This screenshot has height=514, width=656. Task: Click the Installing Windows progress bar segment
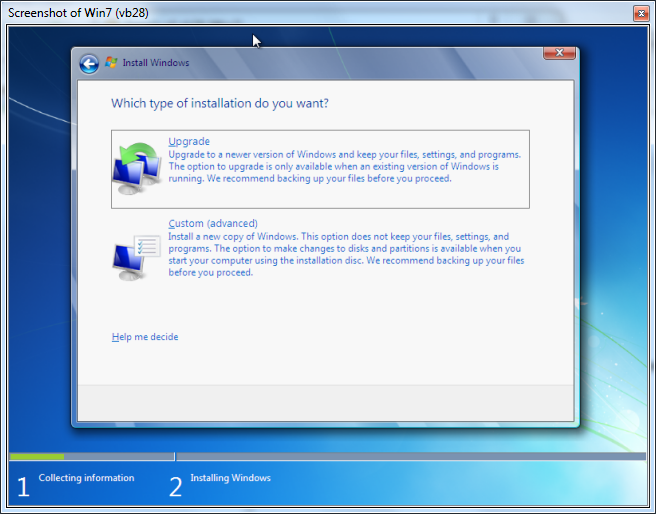click(x=411, y=457)
